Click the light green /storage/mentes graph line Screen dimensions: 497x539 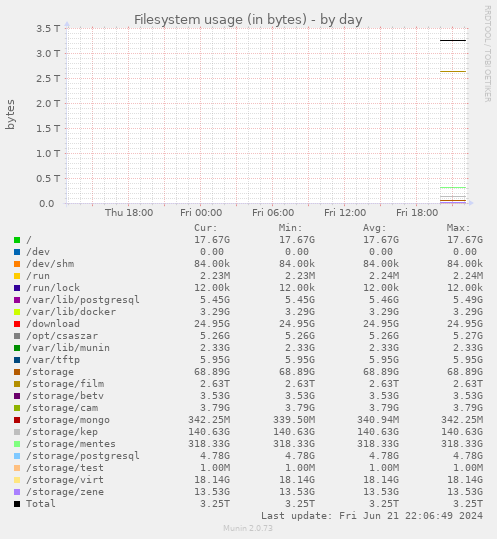tap(453, 188)
